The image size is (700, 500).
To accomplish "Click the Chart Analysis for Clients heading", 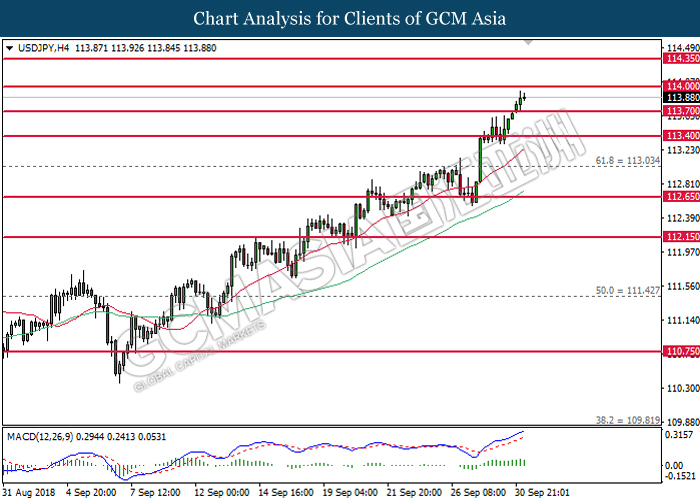I will coord(350,18).
